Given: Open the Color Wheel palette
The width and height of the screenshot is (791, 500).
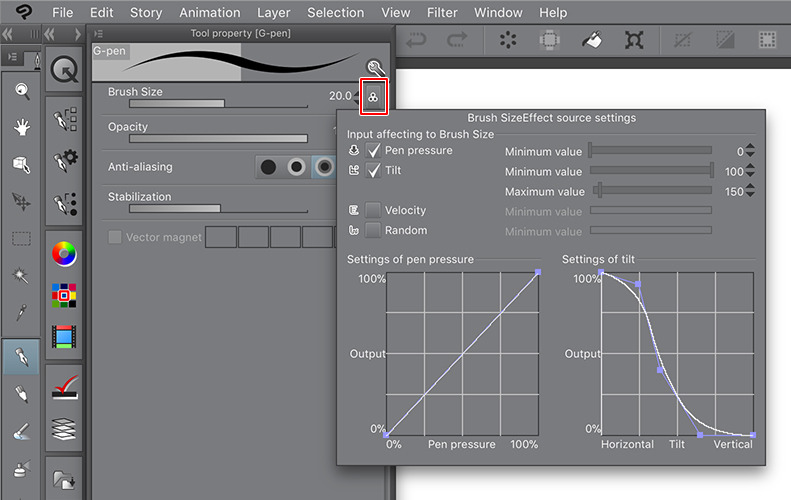Looking at the screenshot, I should (64, 254).
